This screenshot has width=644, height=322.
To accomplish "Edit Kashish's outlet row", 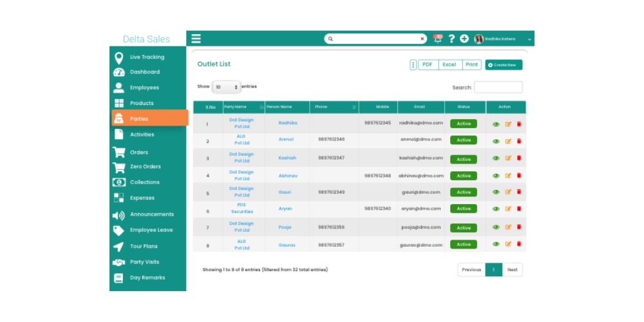I will point(508,158).
